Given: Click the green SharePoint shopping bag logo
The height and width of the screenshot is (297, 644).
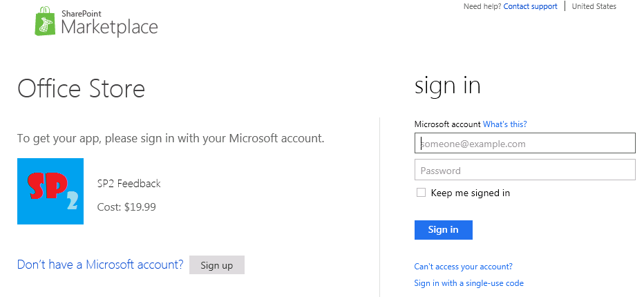Looking at the screenshot, I should [x=46, y=21].
